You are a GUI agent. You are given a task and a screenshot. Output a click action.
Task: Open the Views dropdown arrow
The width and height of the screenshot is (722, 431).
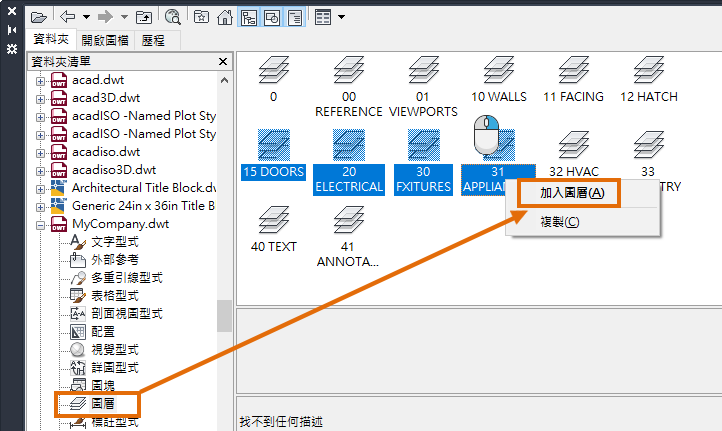click(341, 17)
